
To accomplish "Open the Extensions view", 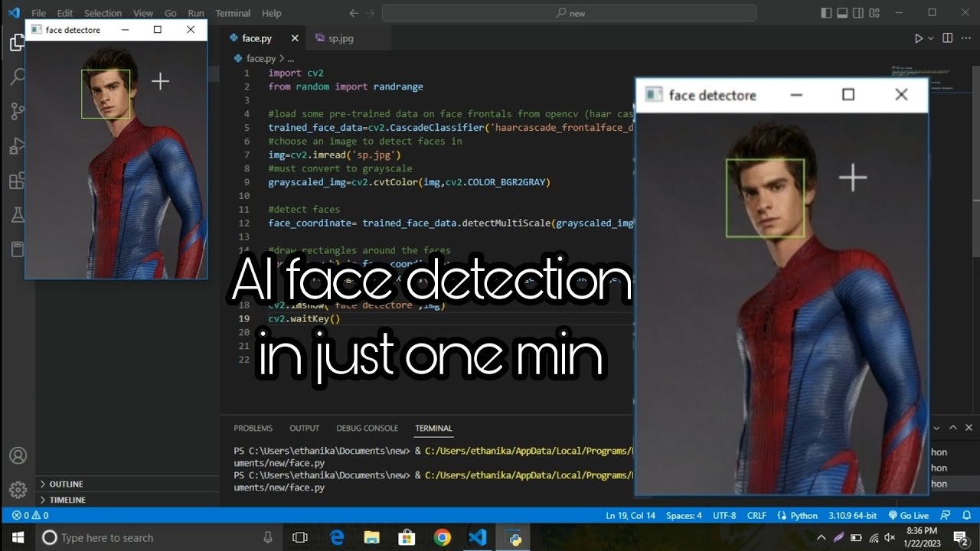I will 17,181.
